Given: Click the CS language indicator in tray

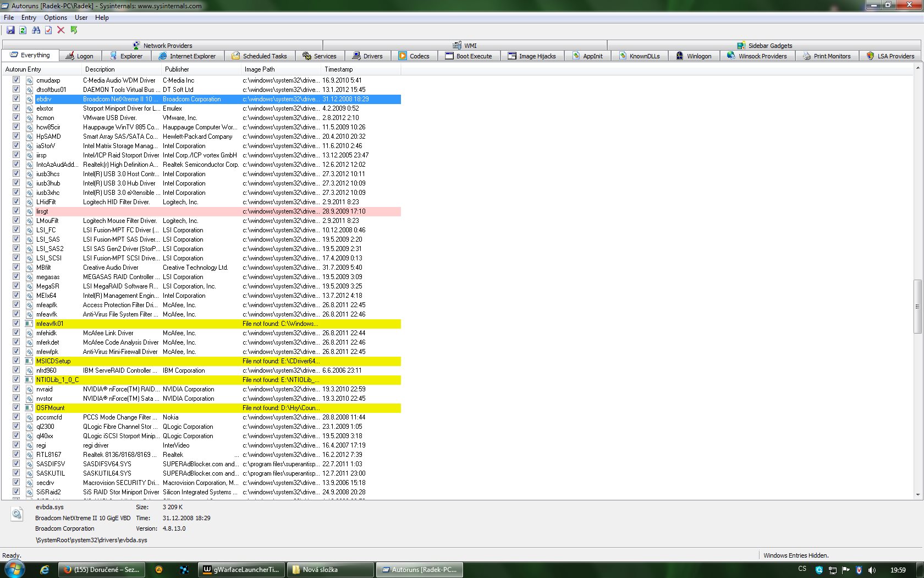Looking at the screenshot, I should pyautogui.click(x=802, y=569).
